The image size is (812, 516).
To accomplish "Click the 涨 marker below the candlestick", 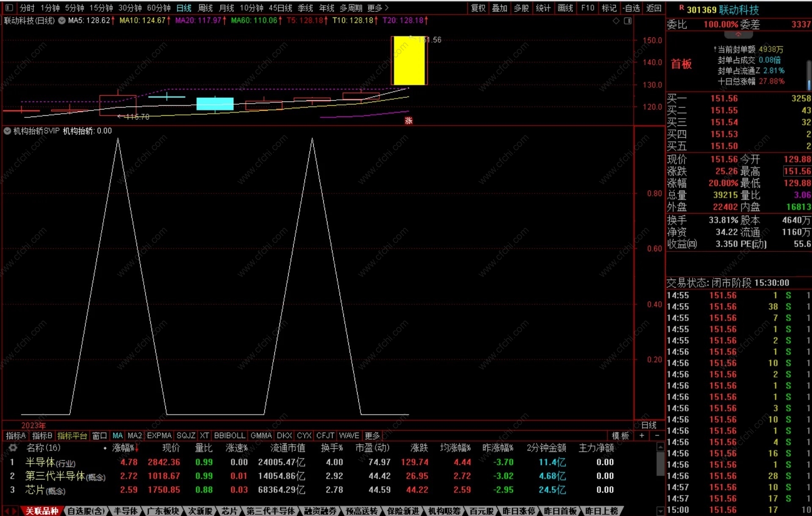I will pos(408,121).
